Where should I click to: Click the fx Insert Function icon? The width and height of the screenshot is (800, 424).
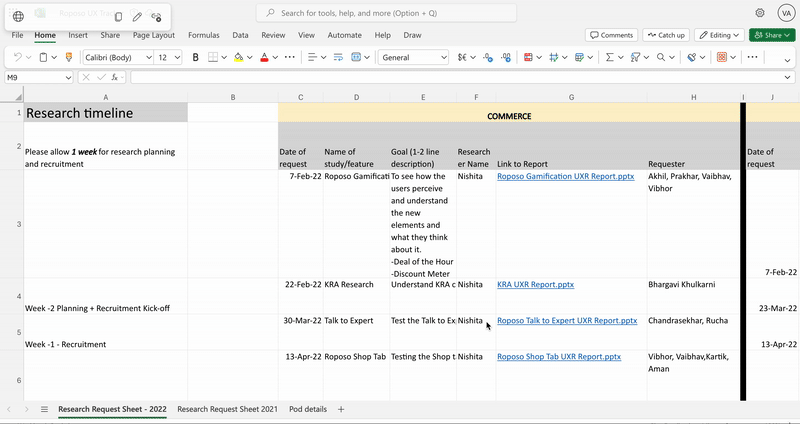pyautogui.click(x=115, y=78)
